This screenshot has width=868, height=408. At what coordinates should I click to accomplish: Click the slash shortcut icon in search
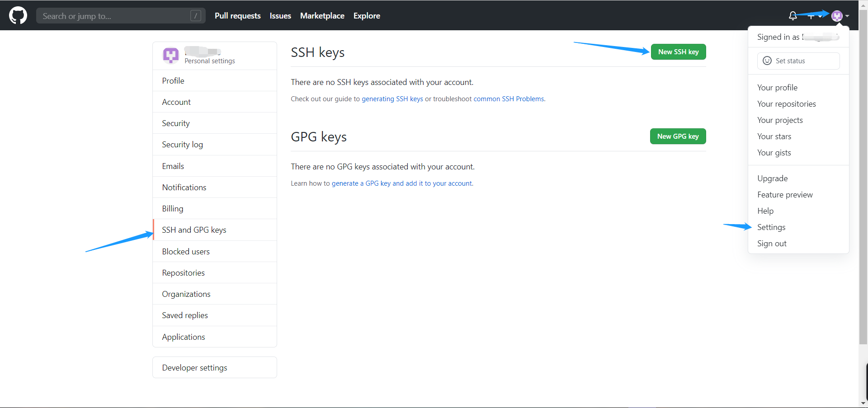coord(195,16)
